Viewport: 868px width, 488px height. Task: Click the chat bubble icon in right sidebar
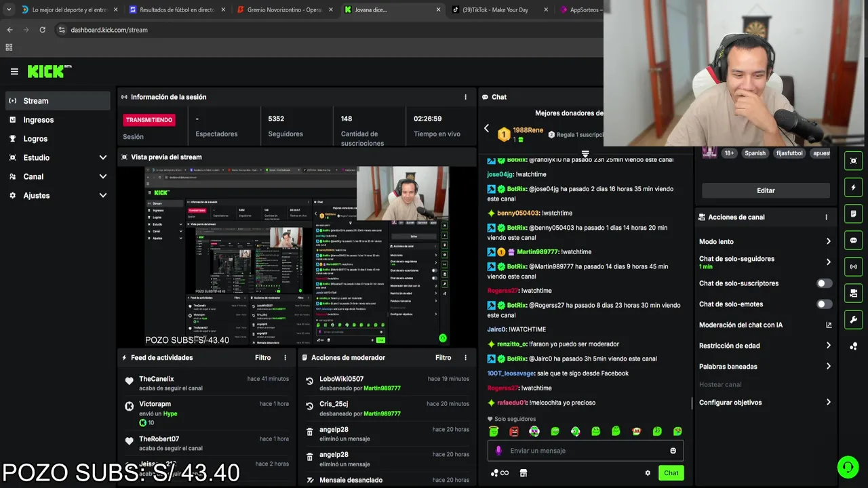[853, 240]
